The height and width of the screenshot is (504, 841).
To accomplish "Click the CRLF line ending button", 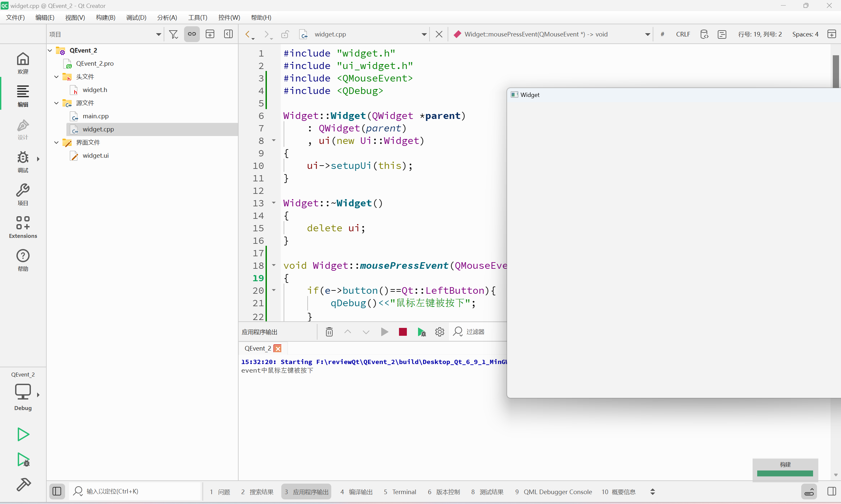I will 683,34.
